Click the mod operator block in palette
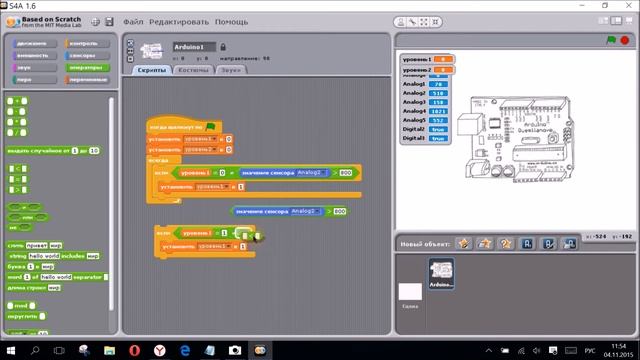Viewport: 640px width, 360px height. tap(21, 305)
